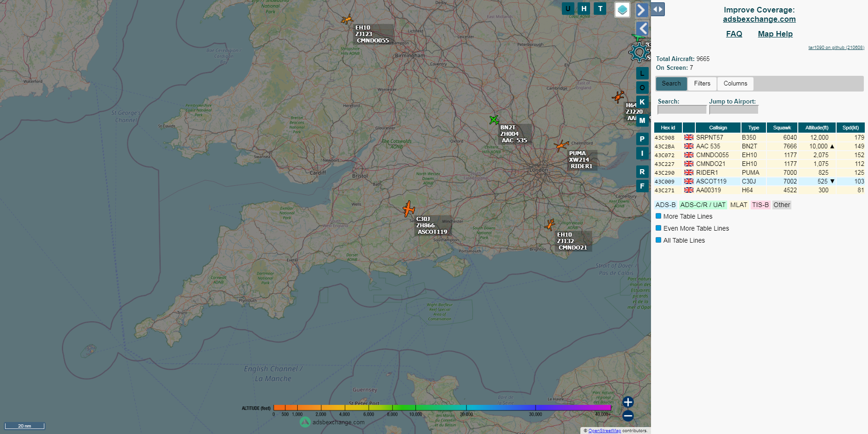
Task: Select the AAC 535 table row
Action: pos(759,146)
